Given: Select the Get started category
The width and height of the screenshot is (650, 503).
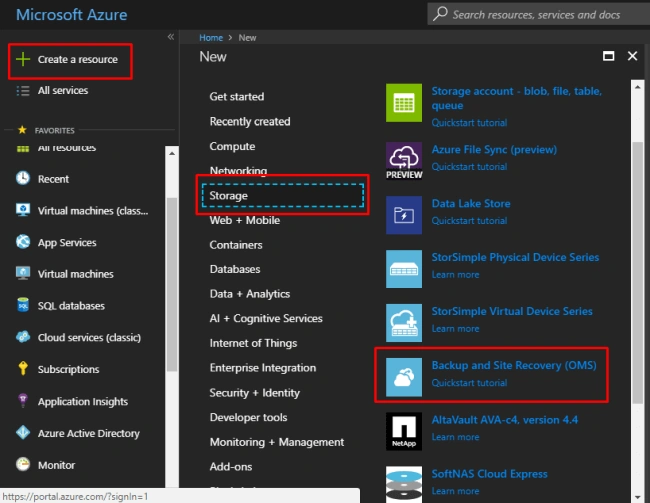Looking at the screenshot, I should coord(237,97).
